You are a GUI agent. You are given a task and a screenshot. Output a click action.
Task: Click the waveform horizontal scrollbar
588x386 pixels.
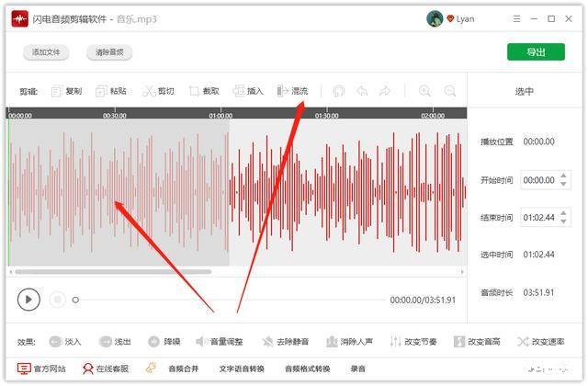(113, 272)
